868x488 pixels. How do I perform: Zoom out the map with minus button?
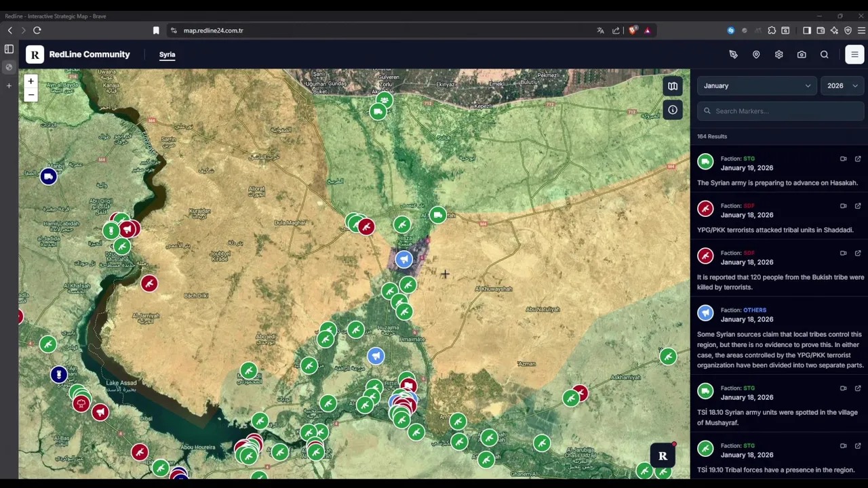click(x=31, y=95)
